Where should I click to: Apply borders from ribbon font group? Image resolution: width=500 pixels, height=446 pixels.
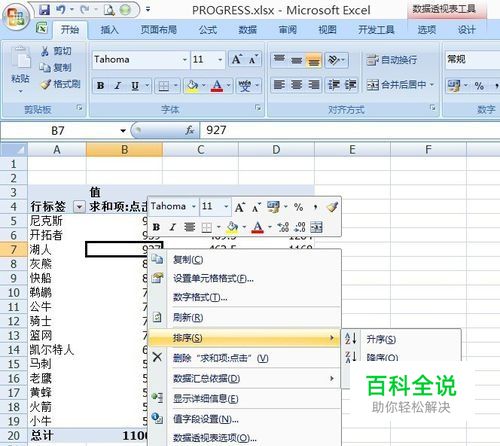click(164, 86)
